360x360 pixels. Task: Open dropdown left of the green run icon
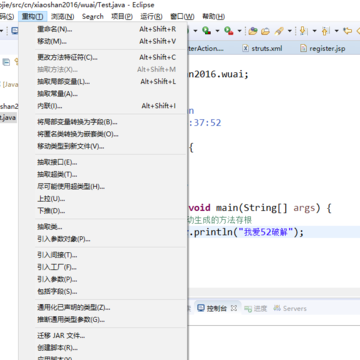tap(195, 31)
